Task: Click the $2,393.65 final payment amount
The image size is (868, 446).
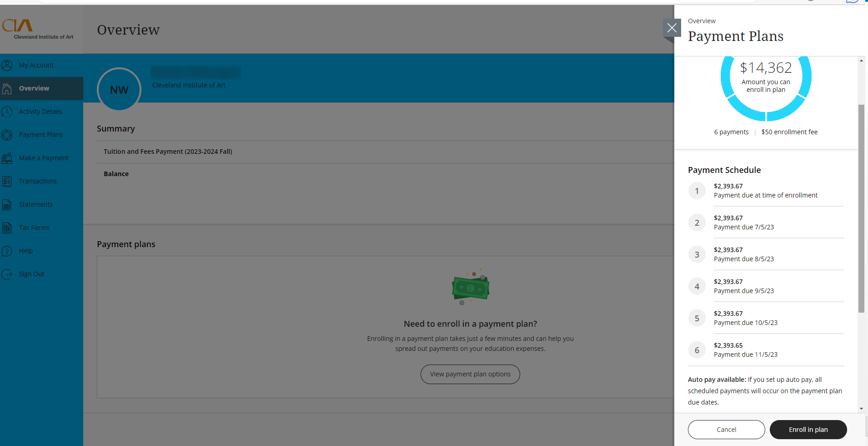Action: [728, 345]
